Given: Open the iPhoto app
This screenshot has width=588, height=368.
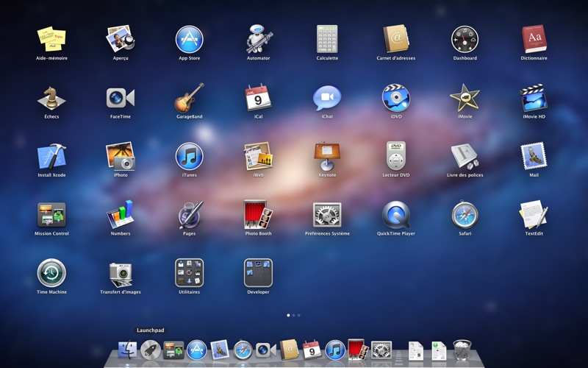Looking at the screenshot, I should (121, 156).
